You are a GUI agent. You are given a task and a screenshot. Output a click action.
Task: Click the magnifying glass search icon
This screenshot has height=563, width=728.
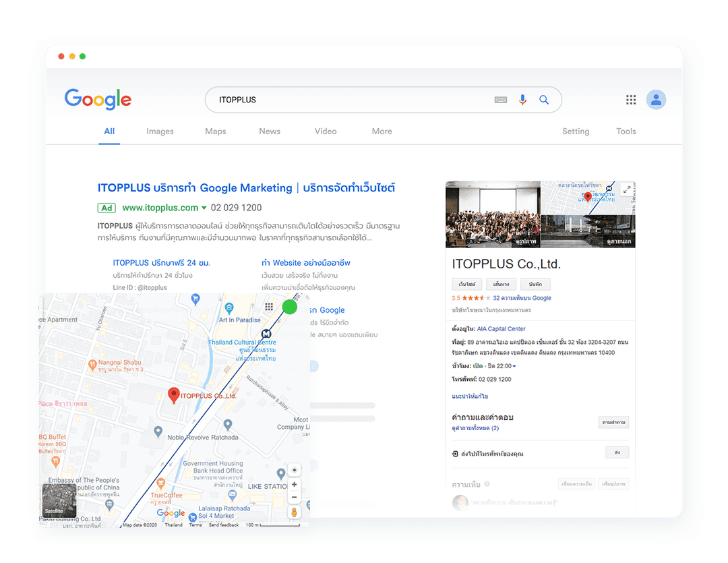click(x=544, y=100)
